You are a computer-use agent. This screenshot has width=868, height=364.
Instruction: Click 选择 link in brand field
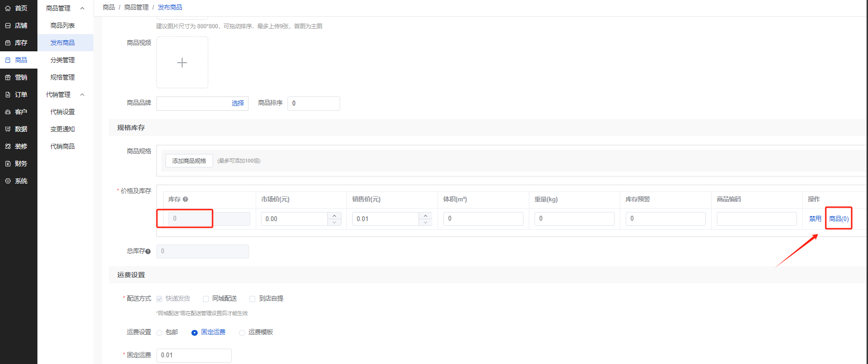[238, 103]
